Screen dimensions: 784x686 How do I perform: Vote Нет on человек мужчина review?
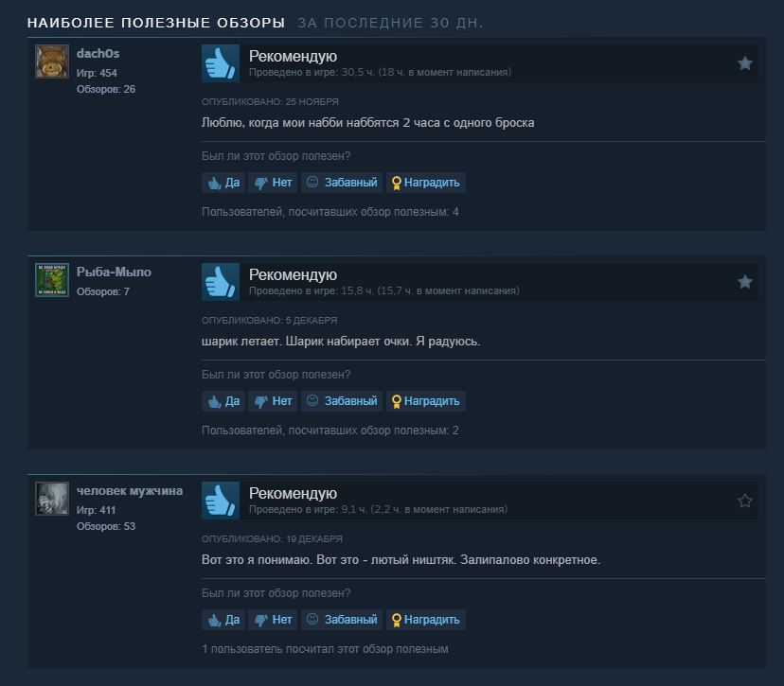click(273, 620)
